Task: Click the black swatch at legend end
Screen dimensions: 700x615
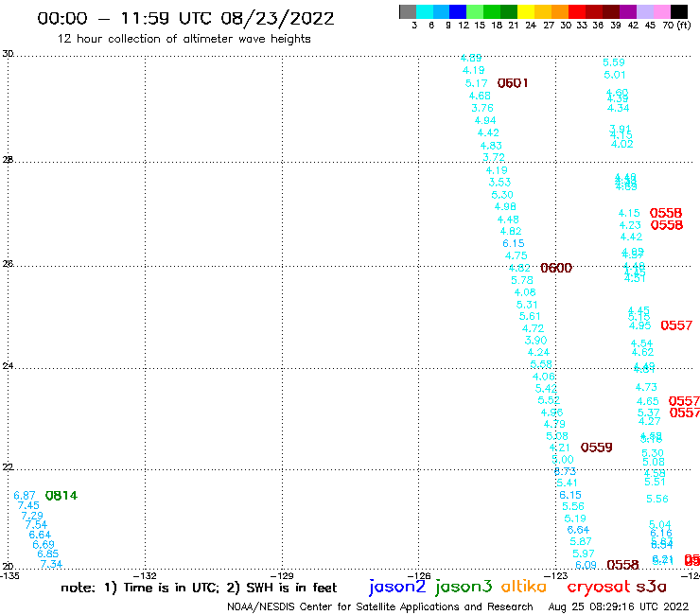Action: [679, 11]
